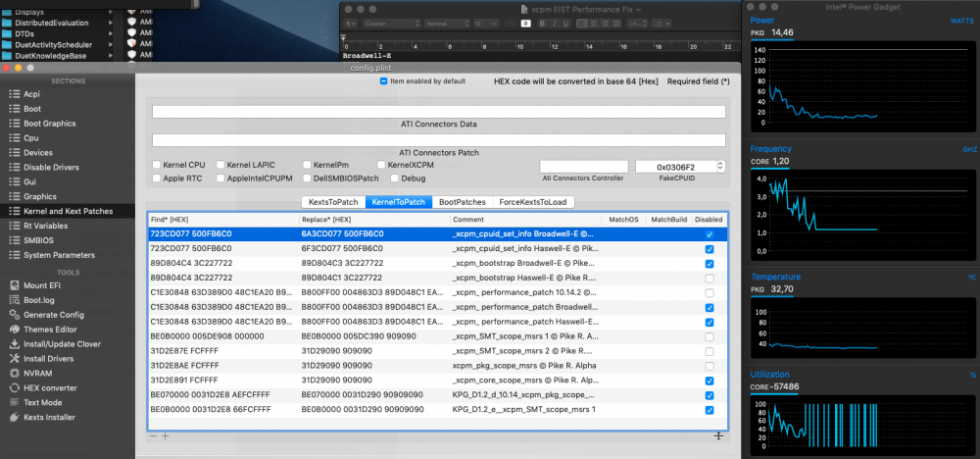Click the Find* [HEX] column header
The height and width of the screenshot is (459, 980).
click(x=223, y=220)
